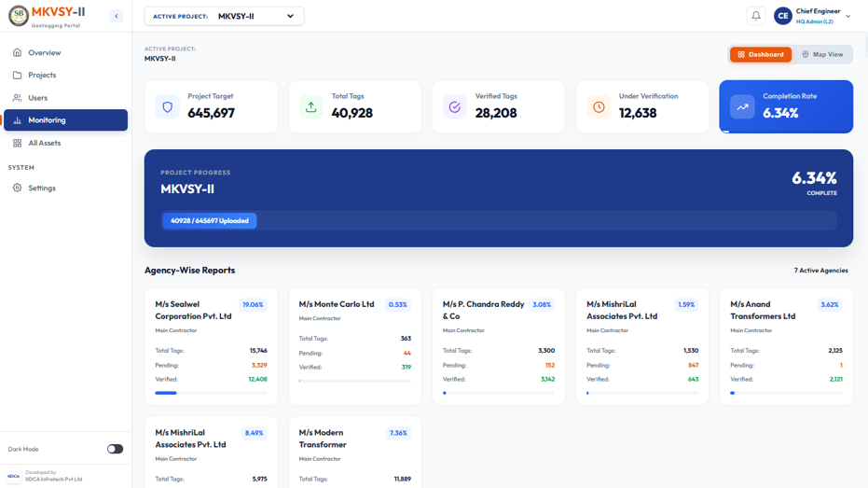Image resolution: width=868 pixels, height=488 pixels.
Task: Click the 1.59% badge on MishriLal card
Action: click(x=686, y=305)
